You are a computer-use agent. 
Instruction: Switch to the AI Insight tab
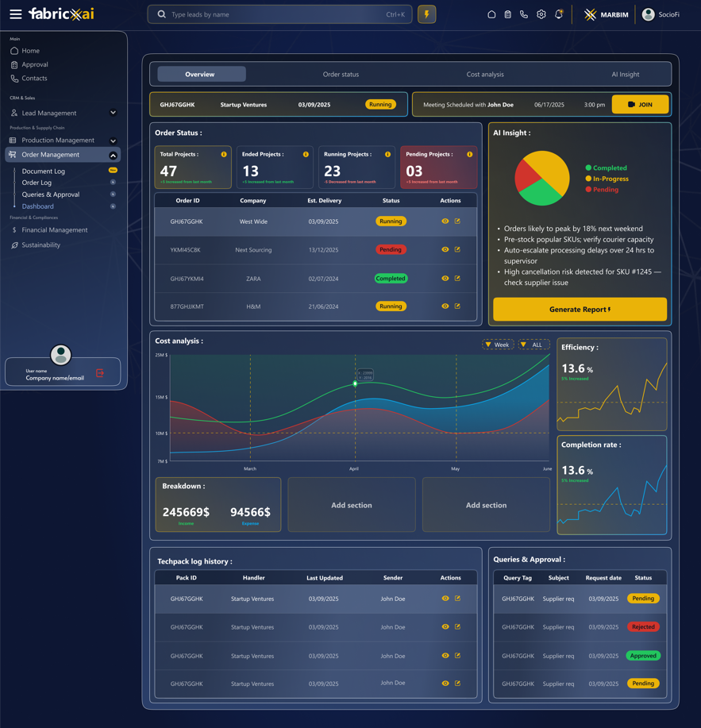click(x=625, y=75)
